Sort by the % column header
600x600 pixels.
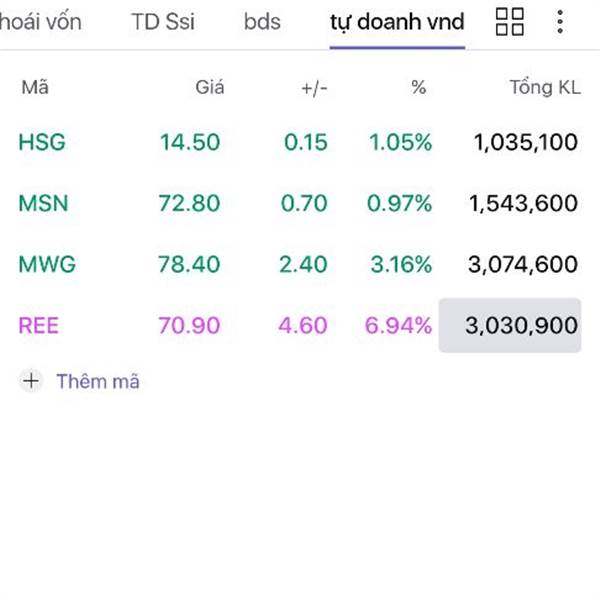click(x=418, y=88)
